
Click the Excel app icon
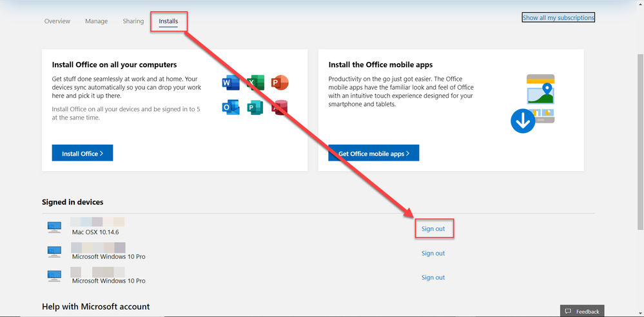[x=255, y=83]
